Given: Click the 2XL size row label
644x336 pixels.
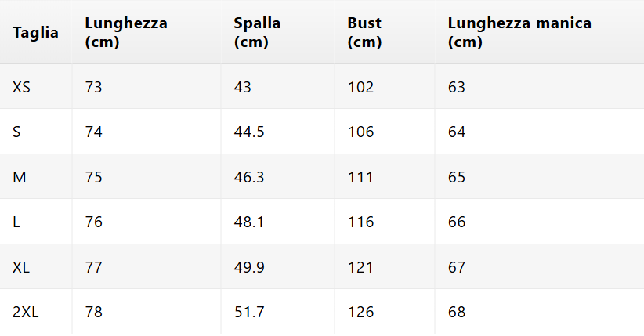Looking at the screenshot, I should pos(26,312).
